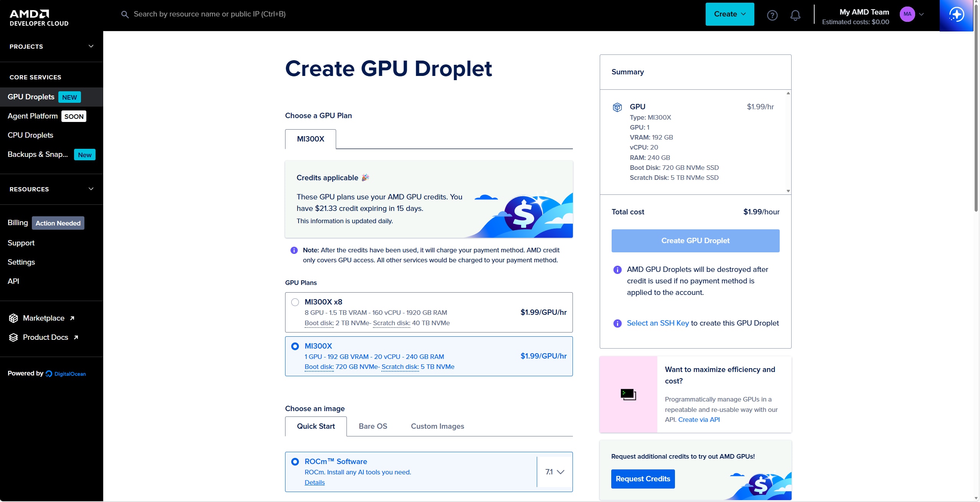
Task: Select the MI300X x8 GPU plan
Action: tap(295, 302)
